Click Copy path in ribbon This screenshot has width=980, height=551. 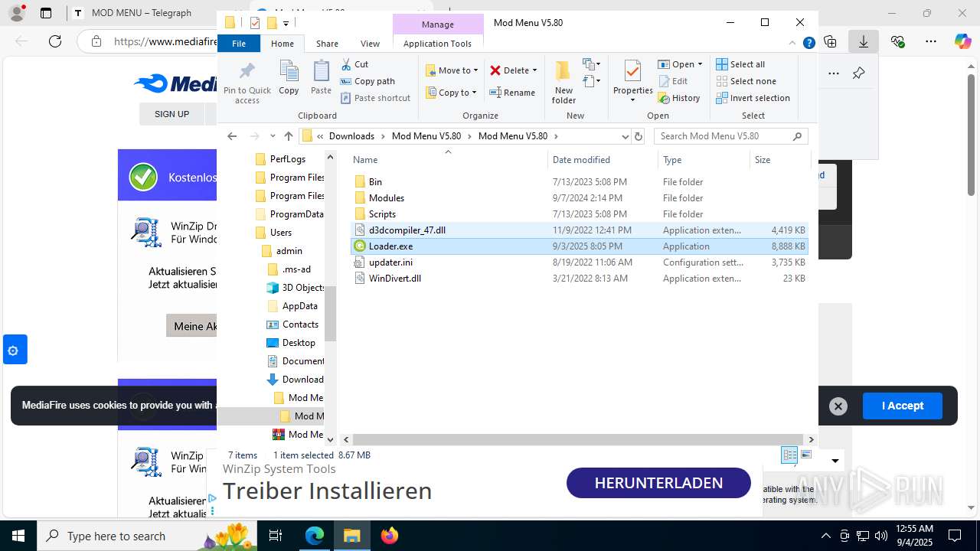(x=368, y=81)
